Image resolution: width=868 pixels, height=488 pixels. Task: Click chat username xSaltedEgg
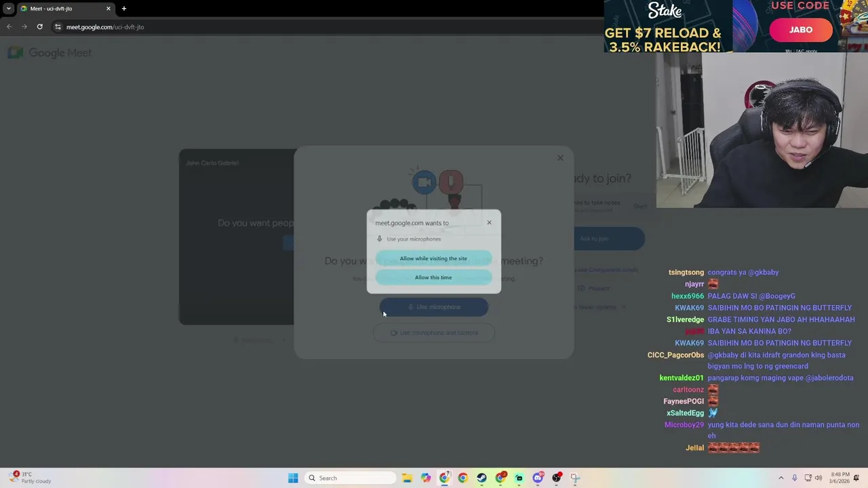(x=685, y=413)
